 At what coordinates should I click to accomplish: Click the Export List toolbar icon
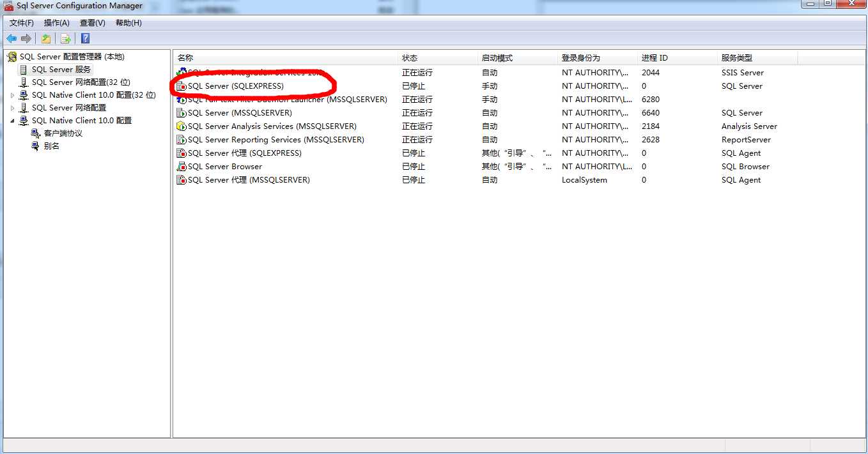[65, 38]
